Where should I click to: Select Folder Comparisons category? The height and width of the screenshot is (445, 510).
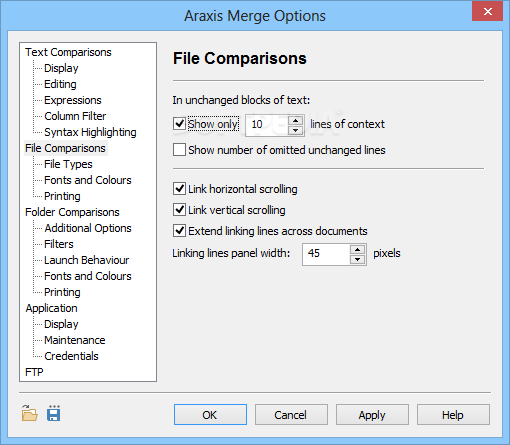point(72,212)
